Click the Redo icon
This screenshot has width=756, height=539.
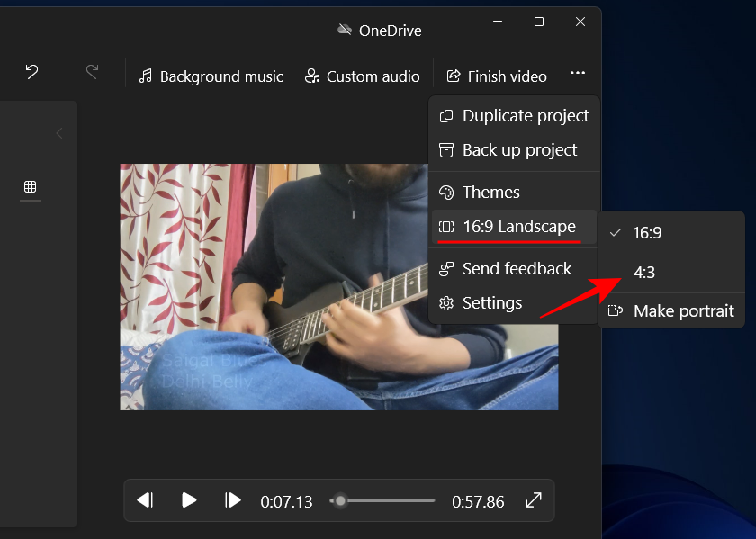pos(91,71)
